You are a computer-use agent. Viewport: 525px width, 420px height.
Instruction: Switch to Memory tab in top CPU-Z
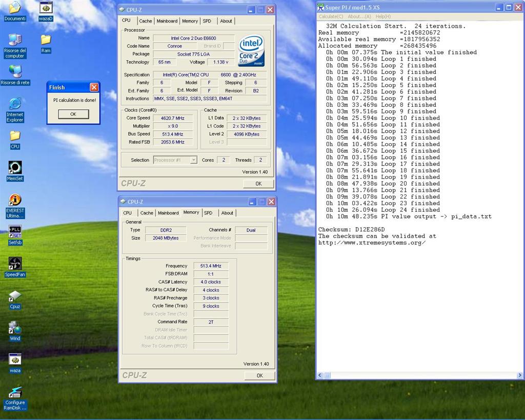[190, 21]
